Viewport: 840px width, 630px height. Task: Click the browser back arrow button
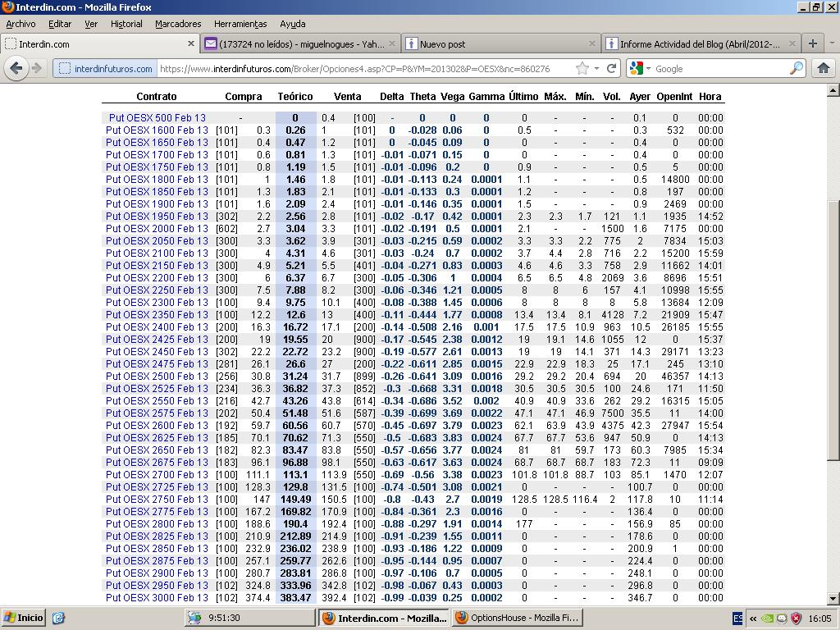pyautogui.click(x=16, y=69)
